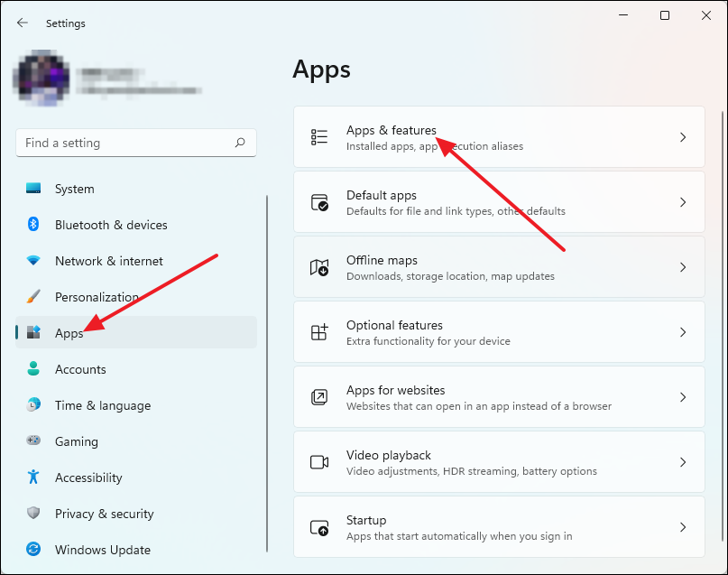Click the search magnifier icon

(x=240, y=143)
